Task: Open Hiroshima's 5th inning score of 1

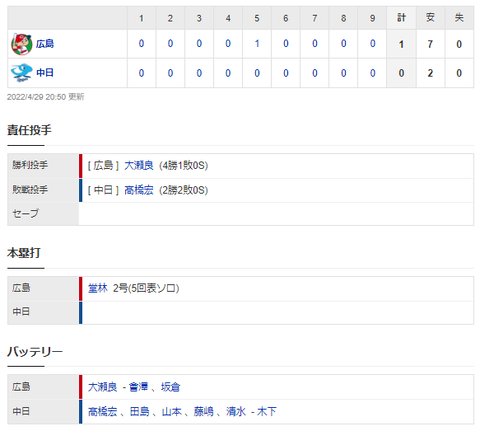Action: click(257, 44)
